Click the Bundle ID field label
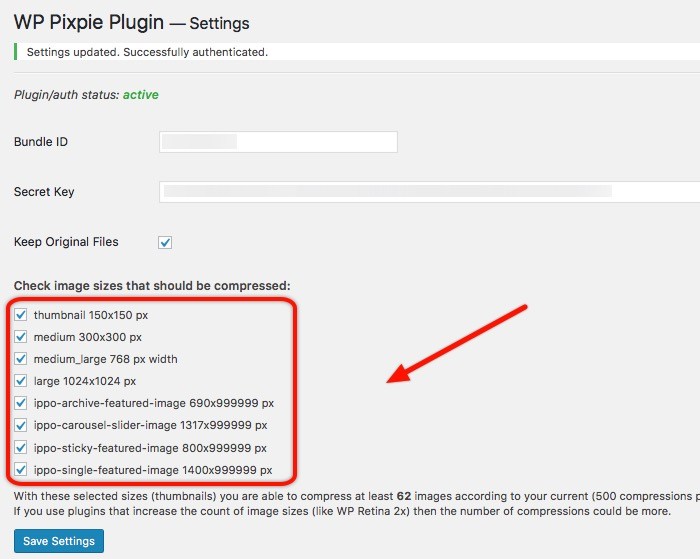700x559 pixels. click(x=41, y=142)
